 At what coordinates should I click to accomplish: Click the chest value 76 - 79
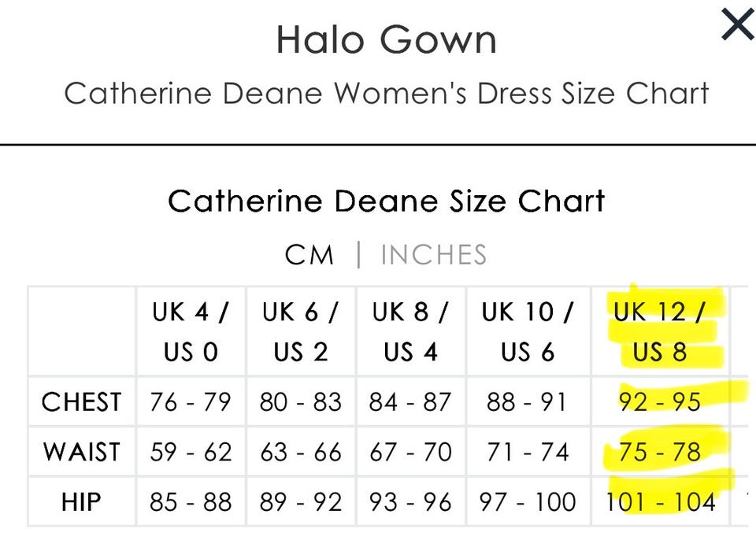coord(191,402)
